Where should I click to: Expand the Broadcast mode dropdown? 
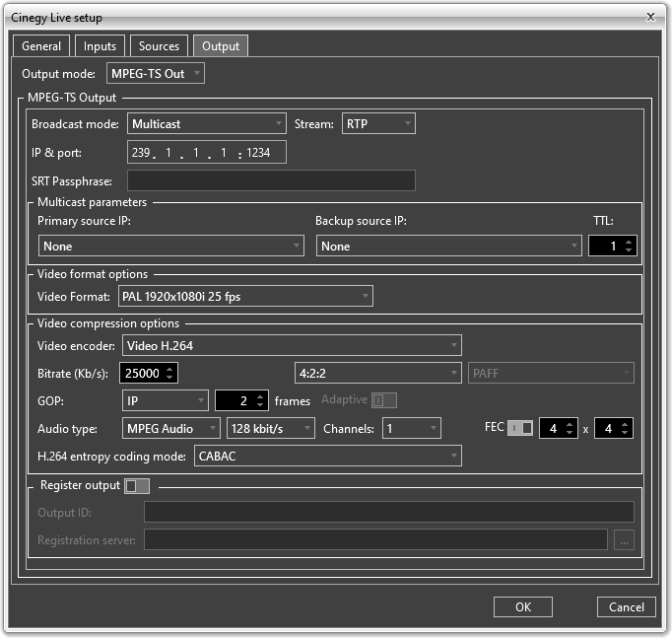(x=207, y=124)
